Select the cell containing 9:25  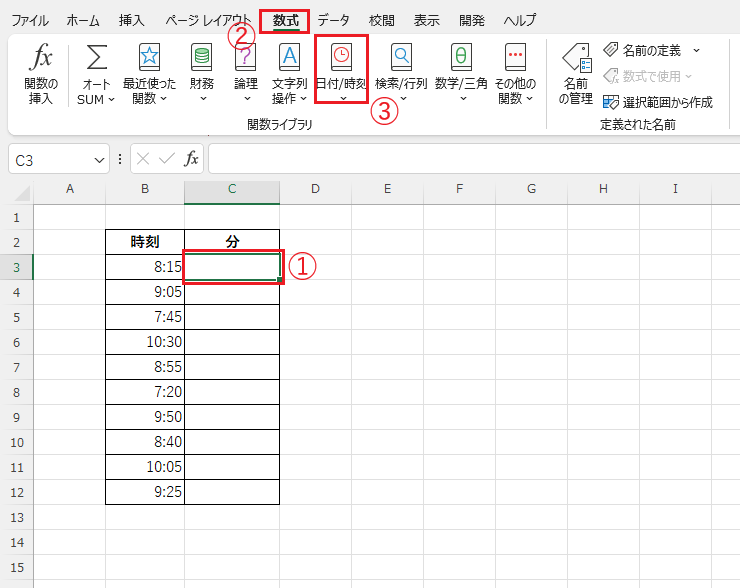tap(145, 492)
